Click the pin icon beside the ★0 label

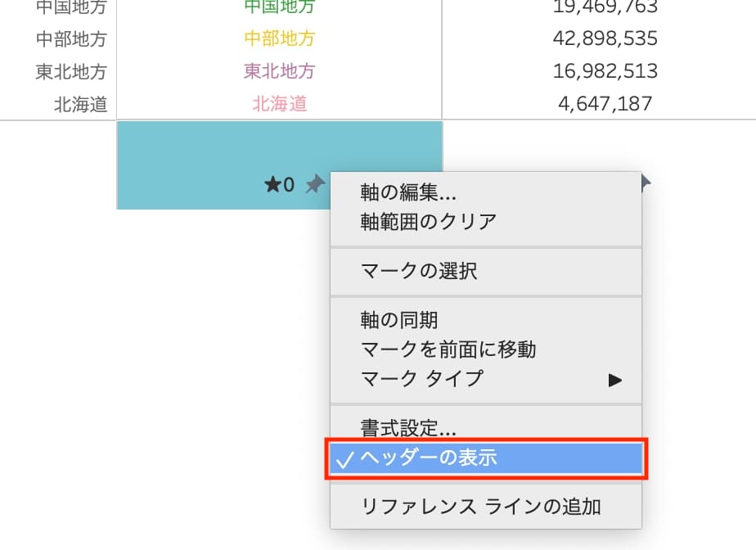[x=314, y=186]
